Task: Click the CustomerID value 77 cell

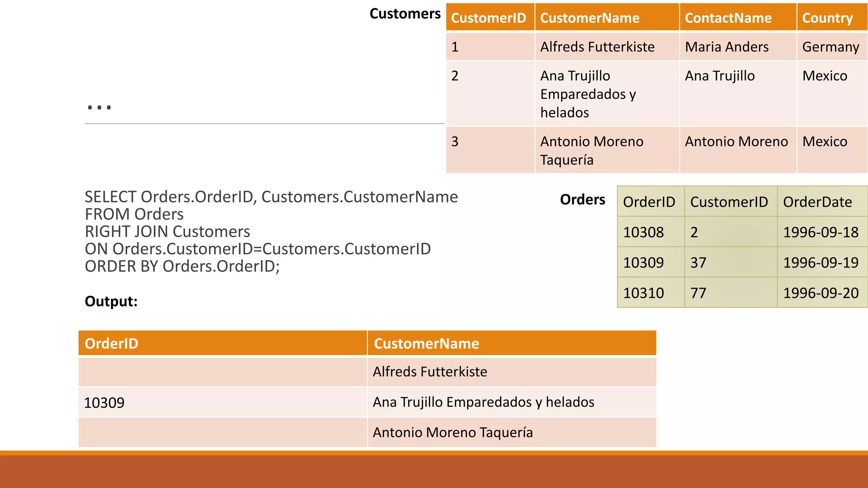Action: pyautogui.click(x=731, y=293)
